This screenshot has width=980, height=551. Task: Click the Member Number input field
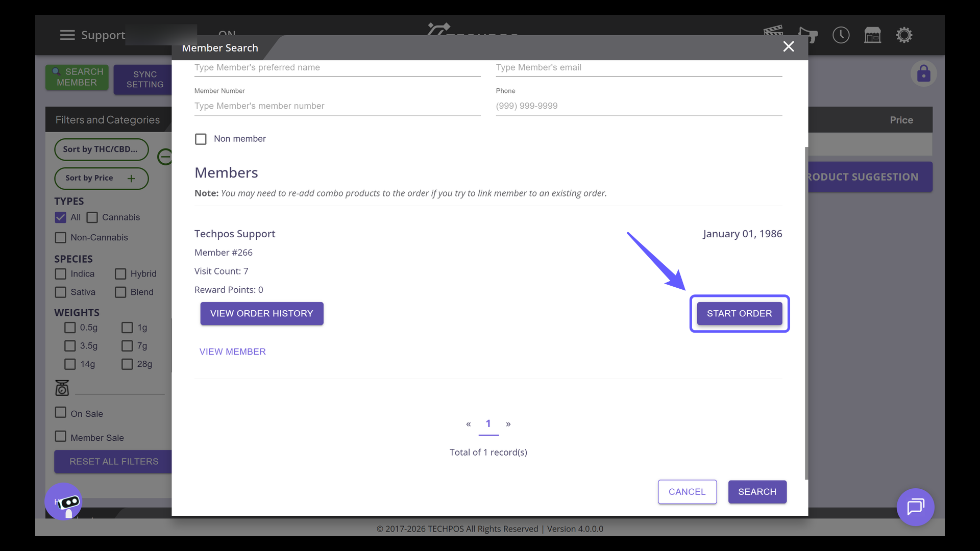pyautogui.click(x=337, y=106)
